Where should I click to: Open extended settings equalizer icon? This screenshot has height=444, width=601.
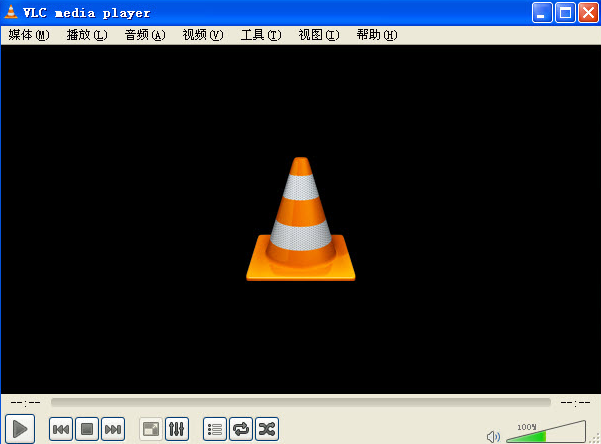pyautogui.click(x=177, y=429)
